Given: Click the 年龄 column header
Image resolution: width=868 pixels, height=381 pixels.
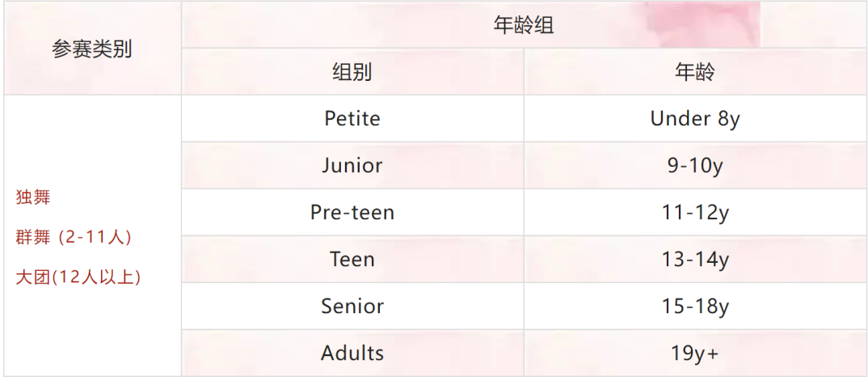Looking at the screenshot, I should 695,72.
